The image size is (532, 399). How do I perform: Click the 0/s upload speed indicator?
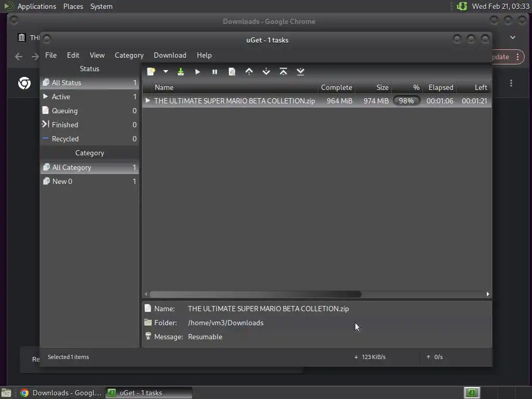coord(435,357)
